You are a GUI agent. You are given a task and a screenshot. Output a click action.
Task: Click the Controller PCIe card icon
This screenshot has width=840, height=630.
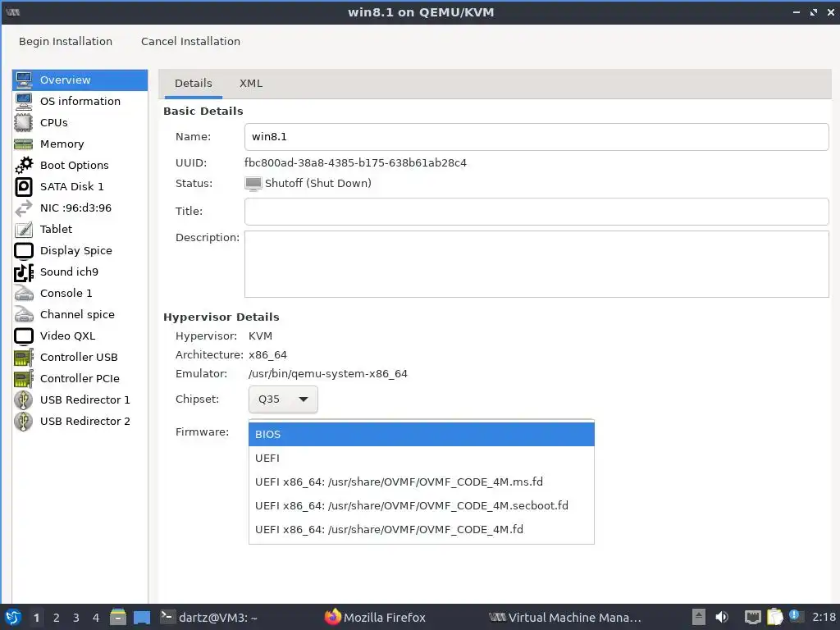[x=24, y=379]
